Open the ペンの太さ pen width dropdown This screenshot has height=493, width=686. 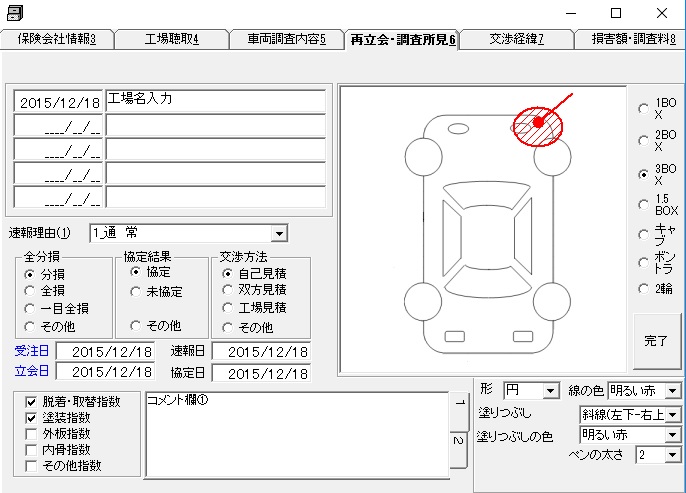click(x=672, y=455)
